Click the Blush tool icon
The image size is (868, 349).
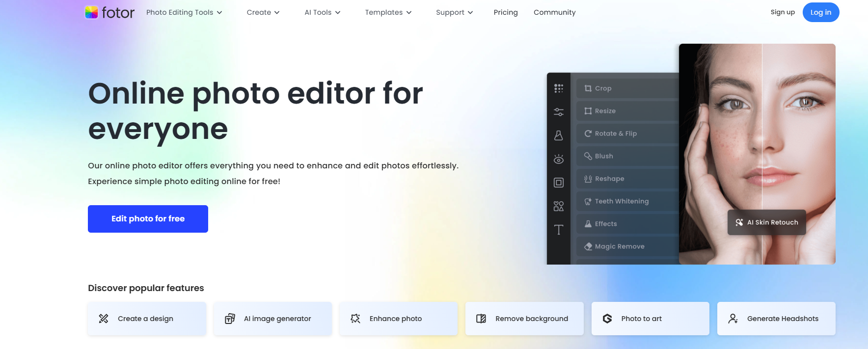tap(588, 156)
